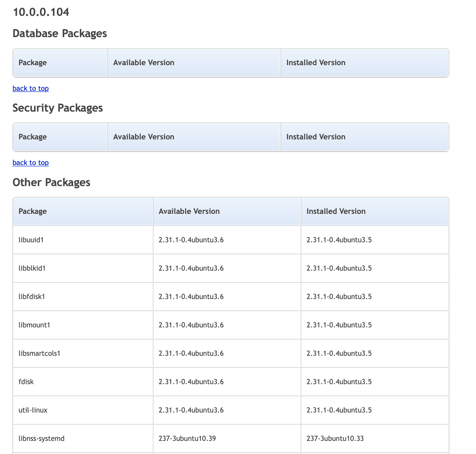
Task: Click available version of fdisk
Action: click(x=227, y=382)
